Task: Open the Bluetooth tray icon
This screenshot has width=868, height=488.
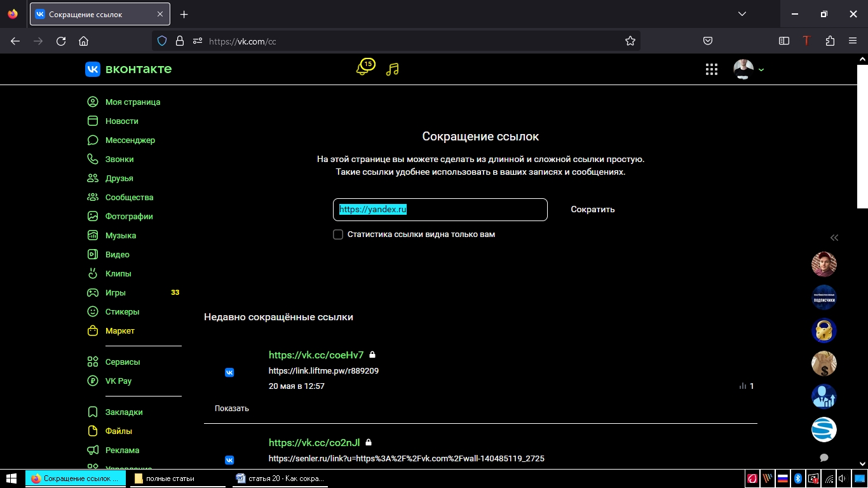Action: pyautogui.click(x=798, y=478)
